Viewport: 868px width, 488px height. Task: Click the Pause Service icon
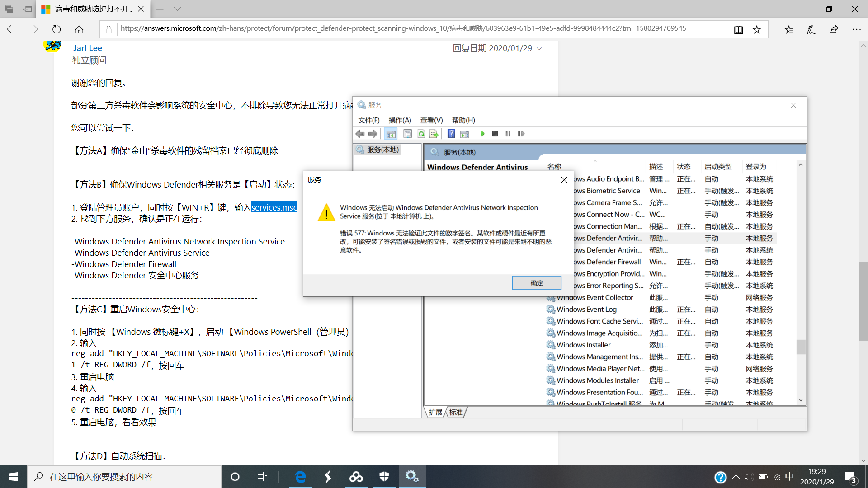pyautogui.click(x=508, y=134)
